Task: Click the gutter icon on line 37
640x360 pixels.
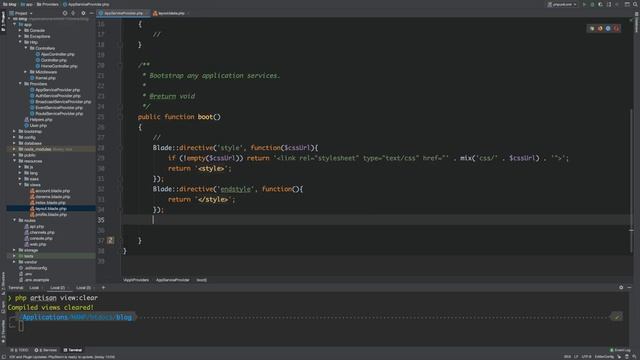Action: (110, 240)
